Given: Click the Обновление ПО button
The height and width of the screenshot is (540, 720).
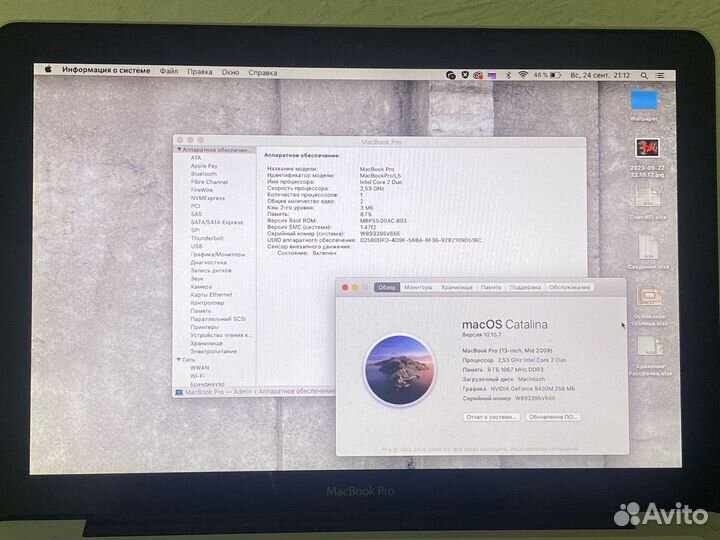Looking at the screenshot, I should [553, 417].
